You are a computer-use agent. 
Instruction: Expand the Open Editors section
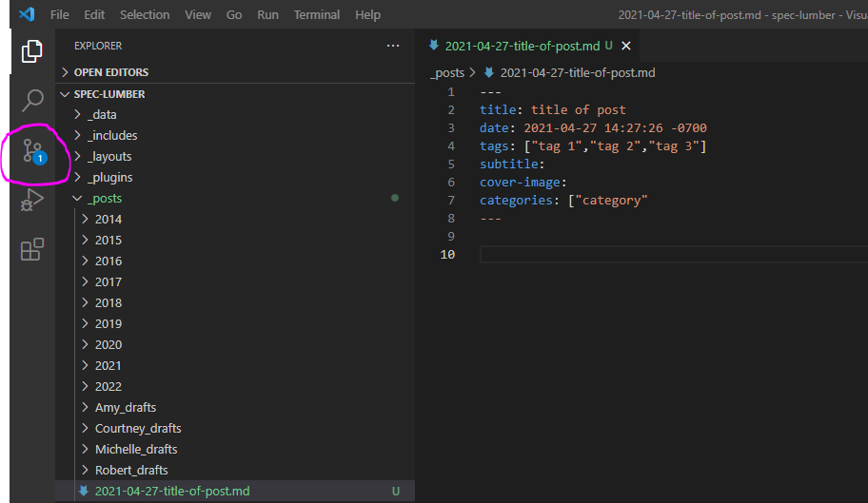pyautogui.click(x=110, y=72)
